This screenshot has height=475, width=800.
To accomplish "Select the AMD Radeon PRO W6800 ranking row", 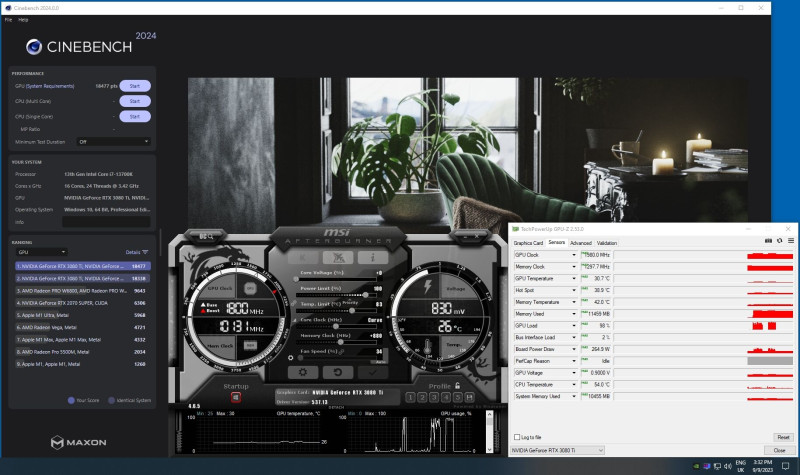I will point(82,291).
